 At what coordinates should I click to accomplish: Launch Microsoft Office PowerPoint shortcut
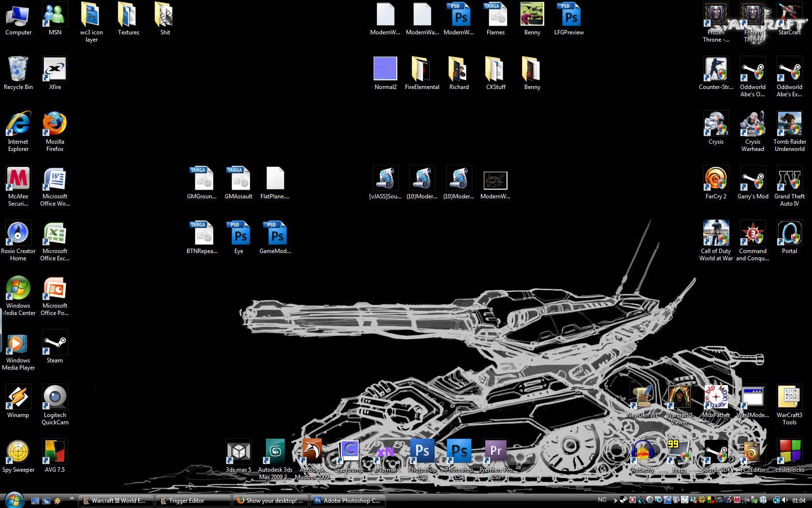tap(55, 296)
